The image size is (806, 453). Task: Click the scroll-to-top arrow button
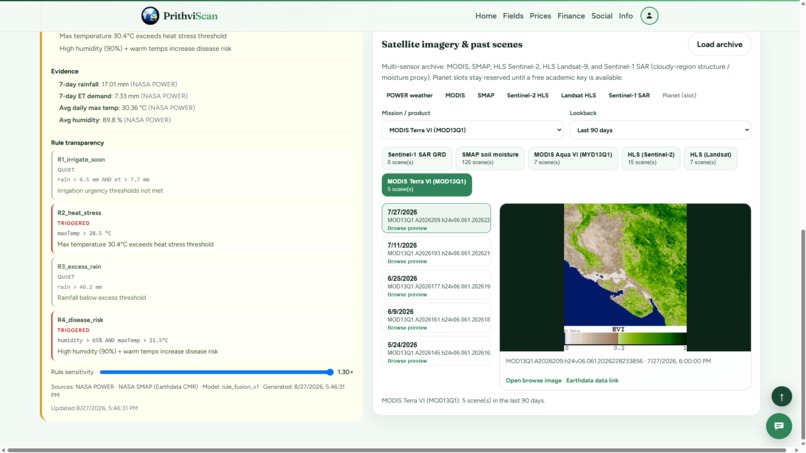(781, 396)
